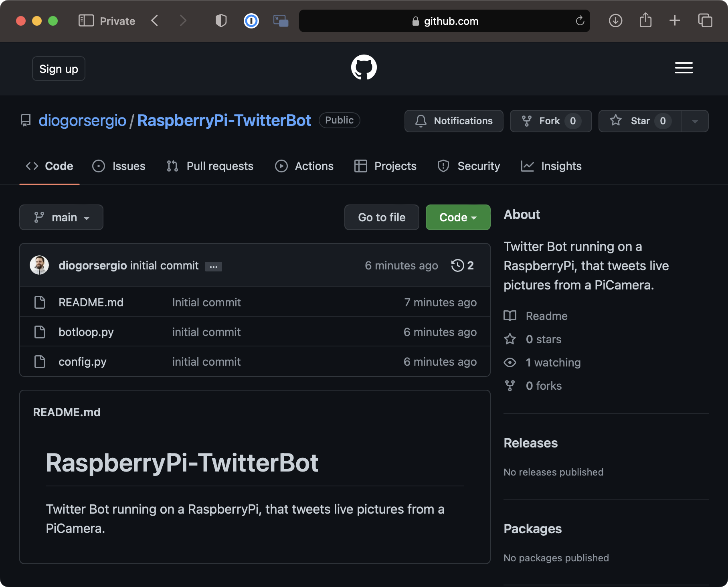This screenshot has height=587, width=728.
Task: Click the eye icon beside 1 watching
Action: click(x=510, y=362)
